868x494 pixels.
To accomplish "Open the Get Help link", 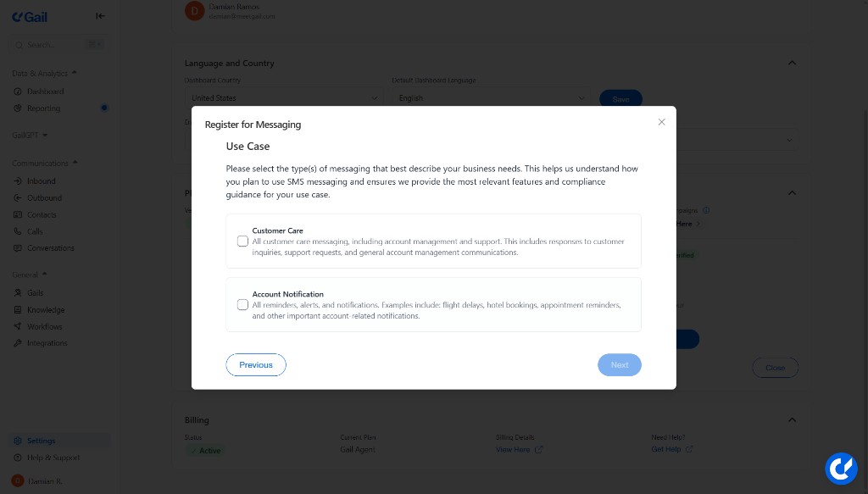I will coord(666,449).
